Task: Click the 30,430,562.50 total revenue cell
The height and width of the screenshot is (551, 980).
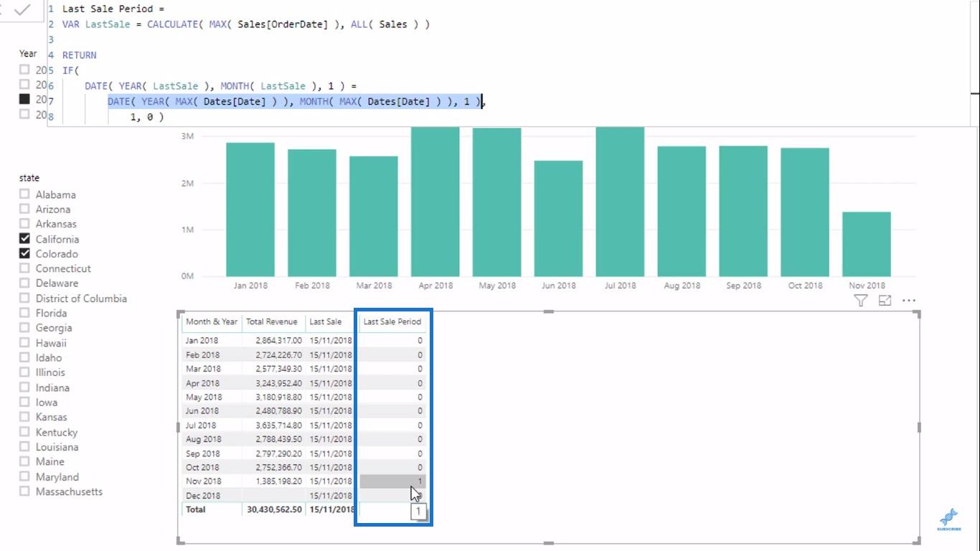Action: 274,509
